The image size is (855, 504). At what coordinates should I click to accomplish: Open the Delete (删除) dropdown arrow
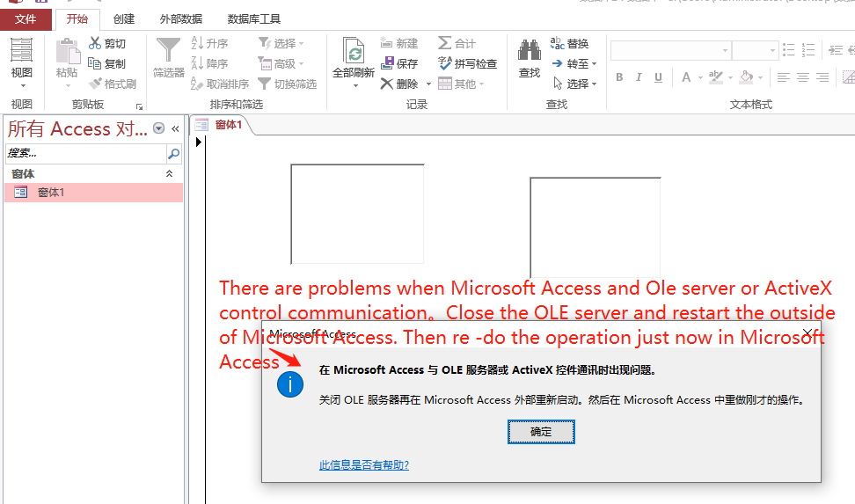[x=428, y=84]
